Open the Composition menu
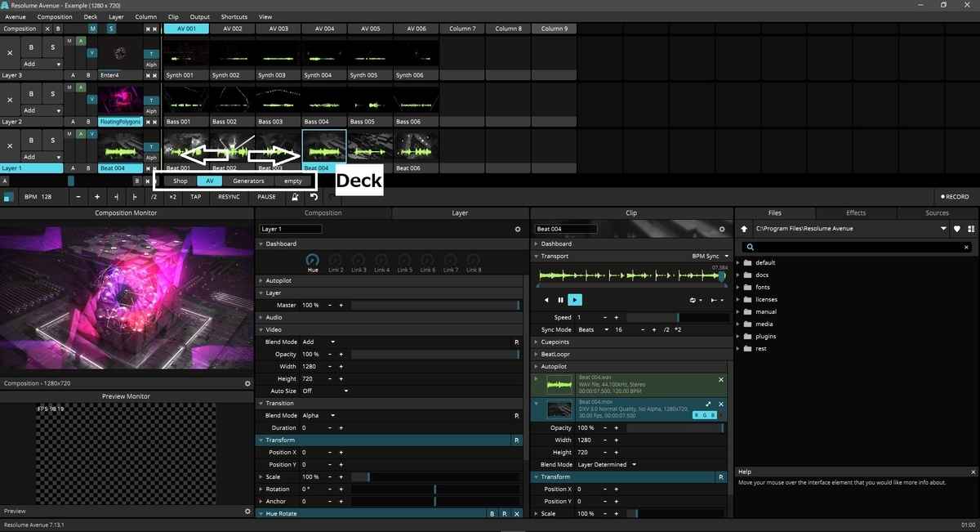 55,16
